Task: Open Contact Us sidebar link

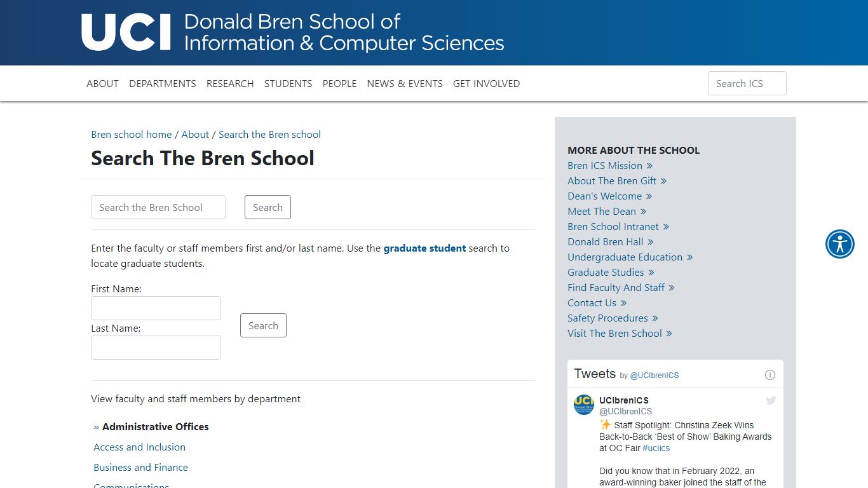Action: pyautogui.click(x=597, y=303)
